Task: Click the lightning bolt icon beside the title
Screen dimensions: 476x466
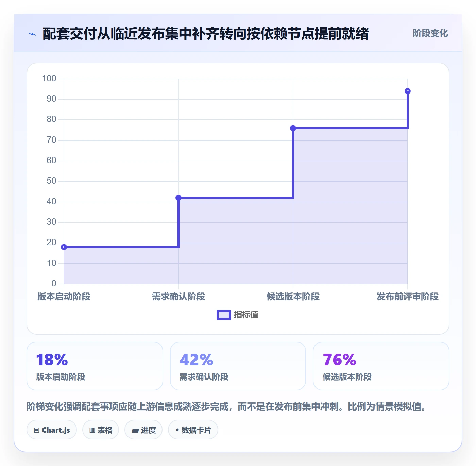Action: [32, 34]
